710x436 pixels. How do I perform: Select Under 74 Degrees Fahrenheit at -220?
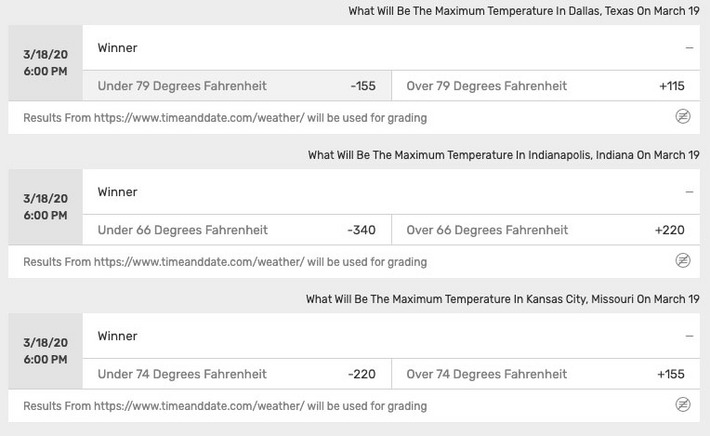tap(237, 374)
